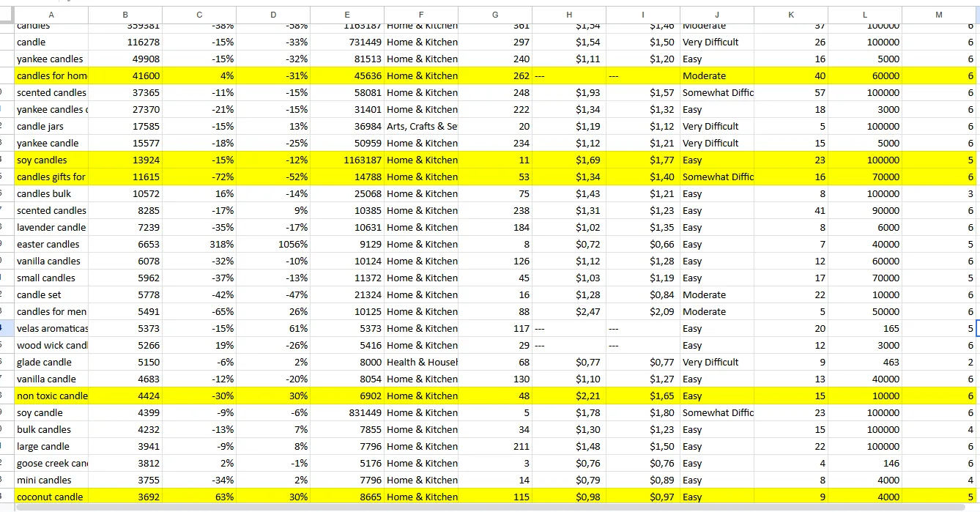Viewport: 980px width, 512px height.
Task: Click the "large candle" cell
Action: 51,447
